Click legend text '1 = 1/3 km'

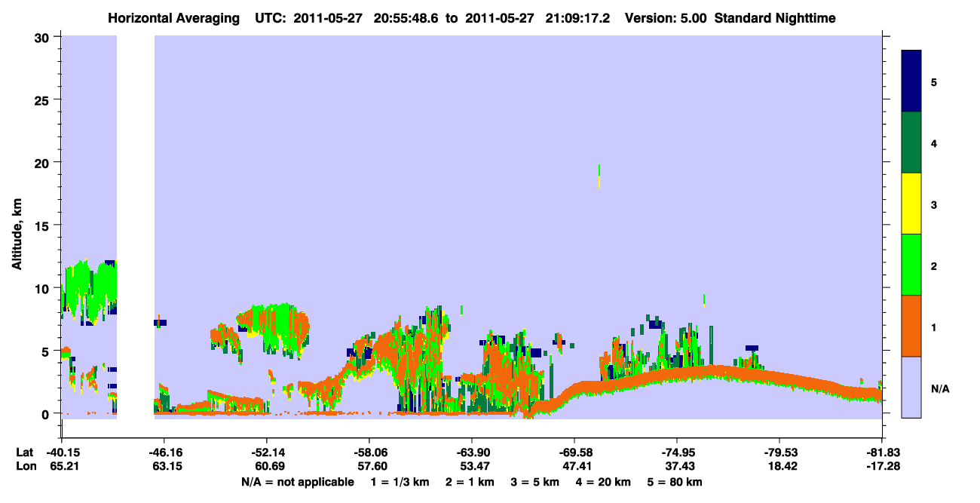click(400, 482)
